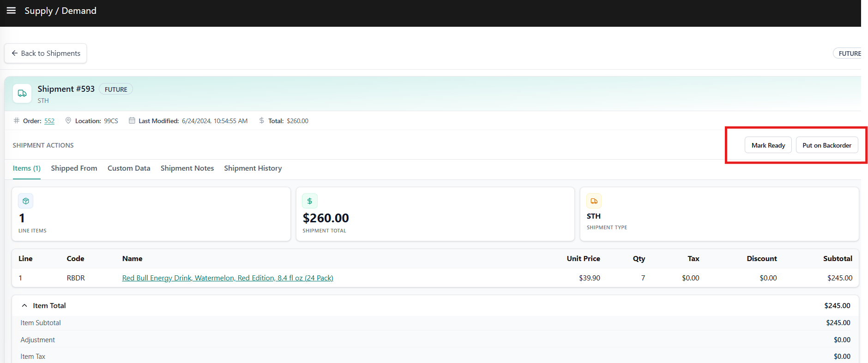
Task: Click the Line column header
Action: 25,259
